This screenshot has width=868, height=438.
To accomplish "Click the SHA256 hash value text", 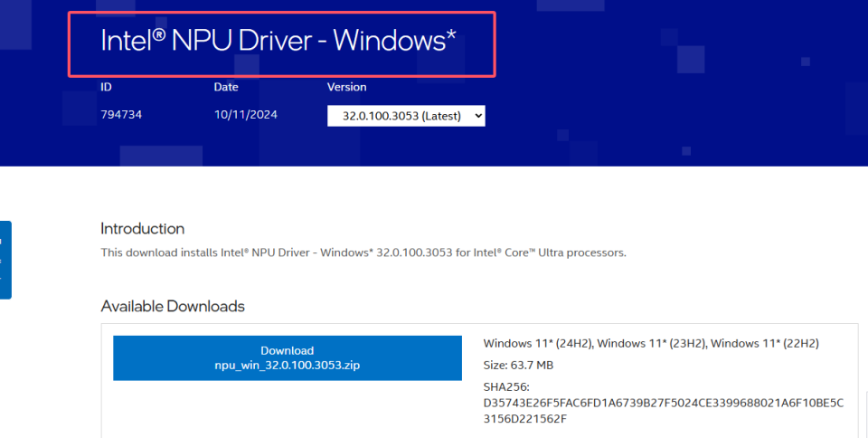I will (x=663, y=411).
